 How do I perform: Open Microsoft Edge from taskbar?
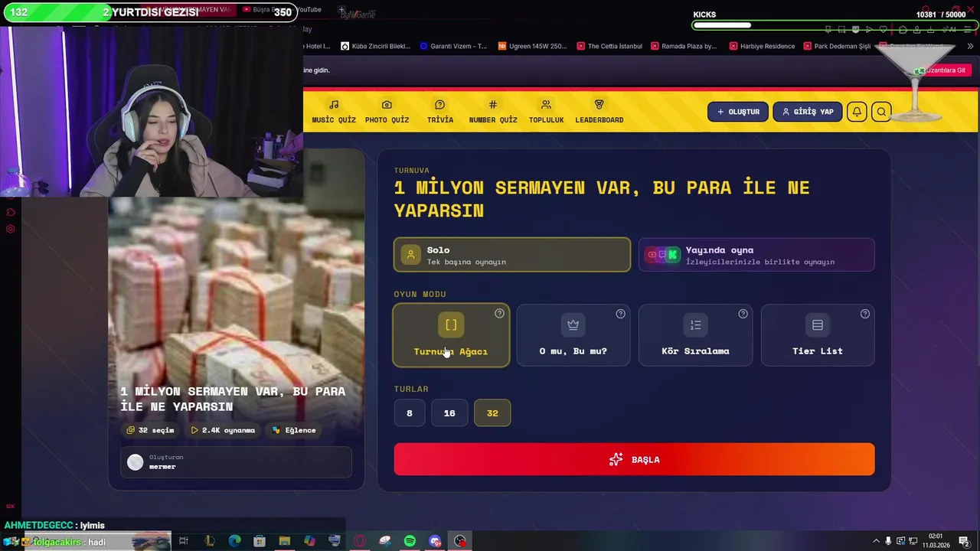[234, 541]
